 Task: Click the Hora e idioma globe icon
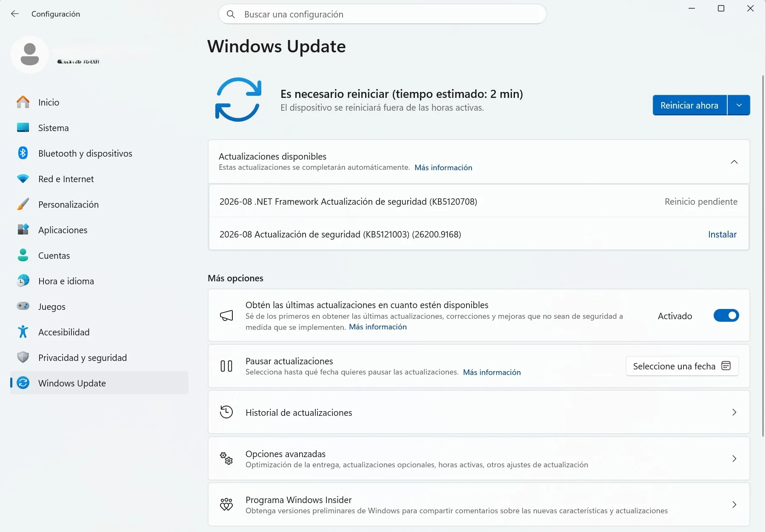23,281
